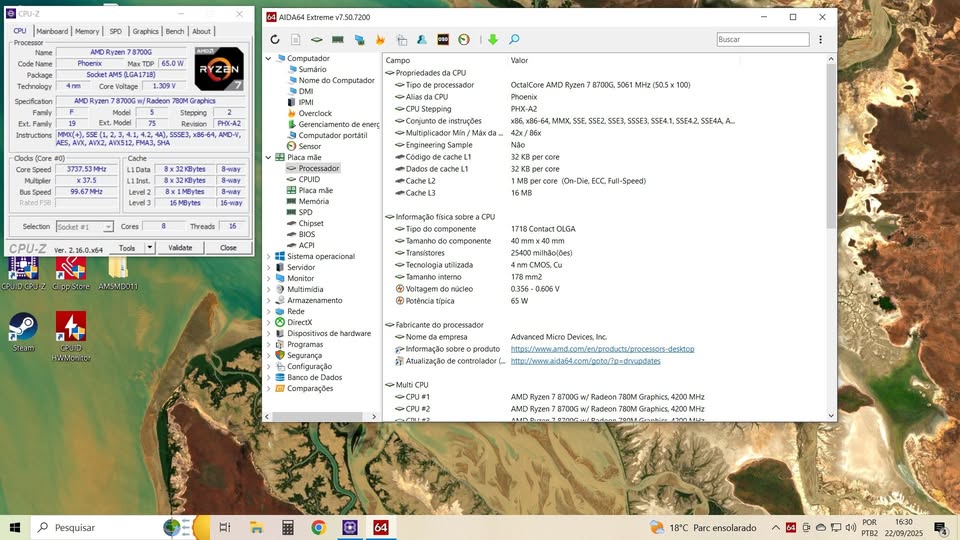The image size is (960, 540).
Task: Open the CPUID CPU-Z desktop shortcut
Action: [x=23, y=273]
